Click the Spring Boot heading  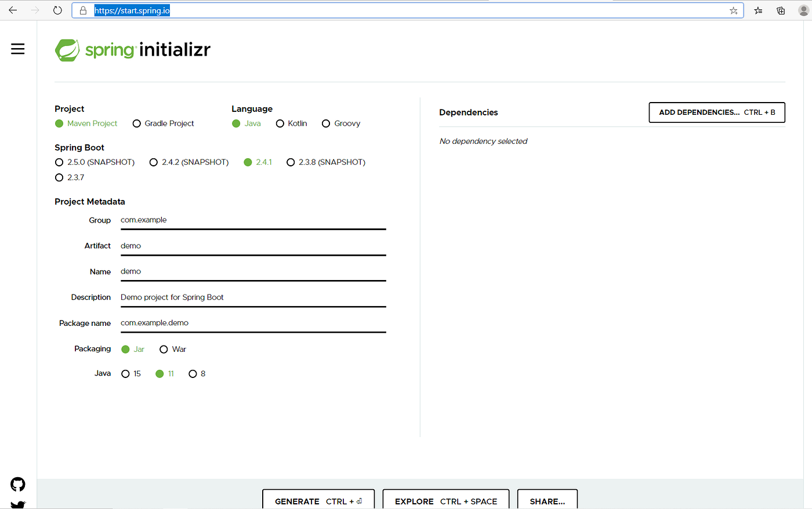[x=79, y=148]
